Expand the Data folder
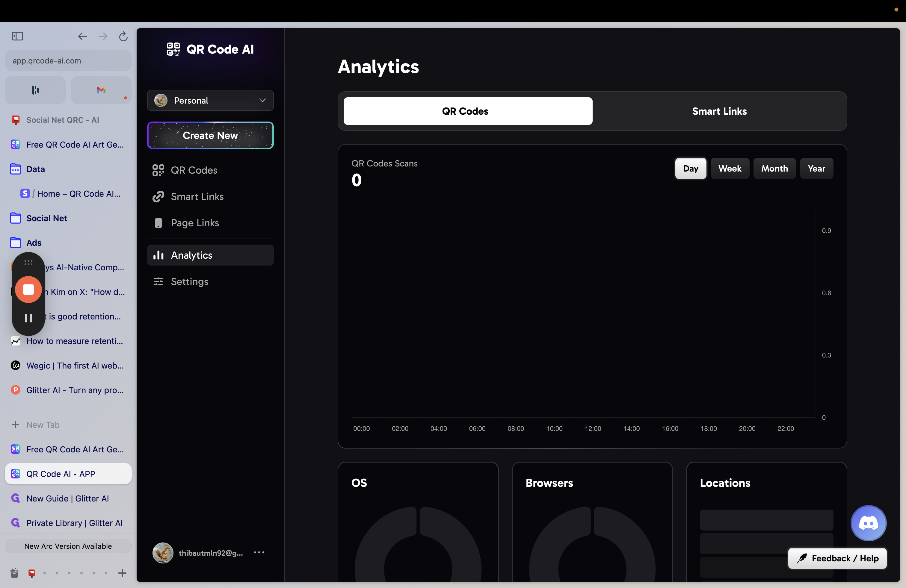The height and width of the screenshot is (588, 906). 68,169
